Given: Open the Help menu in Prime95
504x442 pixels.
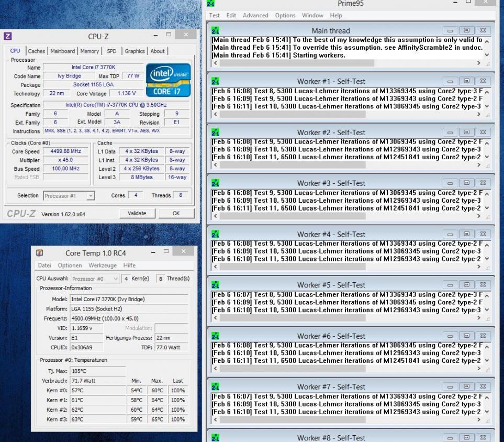Looking at the screenshot, I should pos(336,15).
